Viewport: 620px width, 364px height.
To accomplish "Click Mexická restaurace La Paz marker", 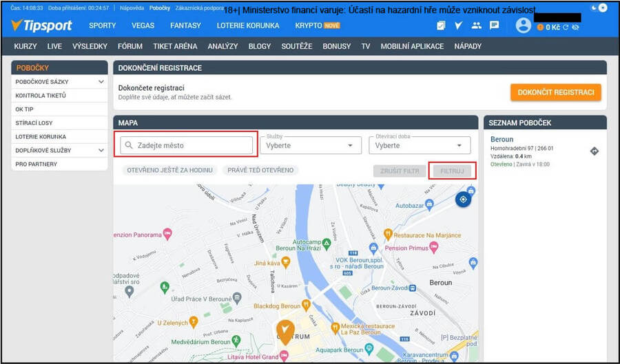I will point(335,328).
